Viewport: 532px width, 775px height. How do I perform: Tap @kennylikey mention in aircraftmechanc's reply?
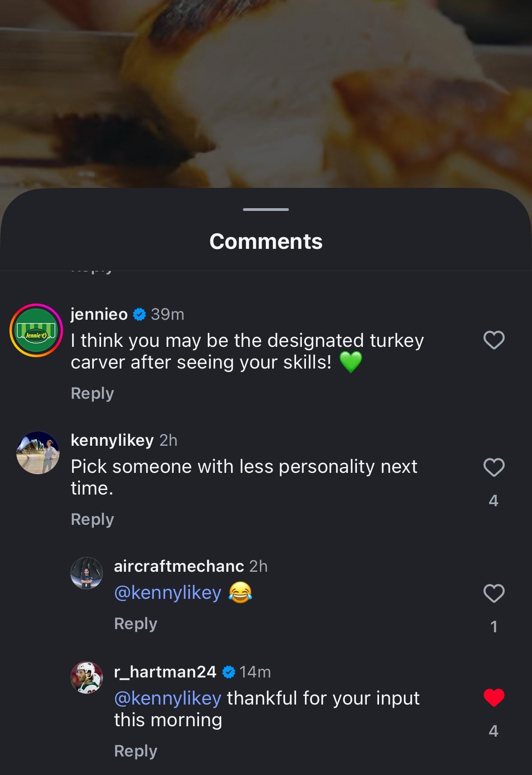tap(167, 593)
